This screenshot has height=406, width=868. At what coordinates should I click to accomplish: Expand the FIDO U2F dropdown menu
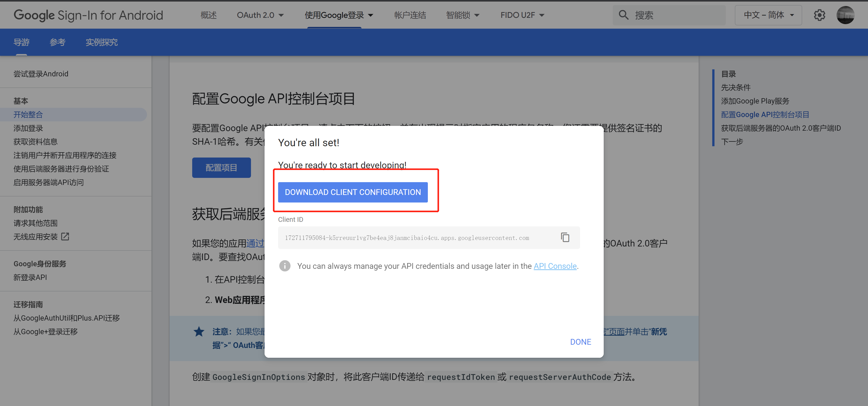click(x=522, y=15)
